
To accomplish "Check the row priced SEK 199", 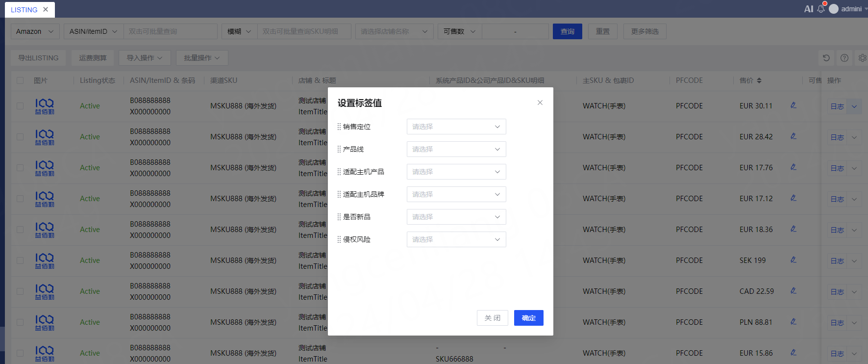I will point(20,260).
